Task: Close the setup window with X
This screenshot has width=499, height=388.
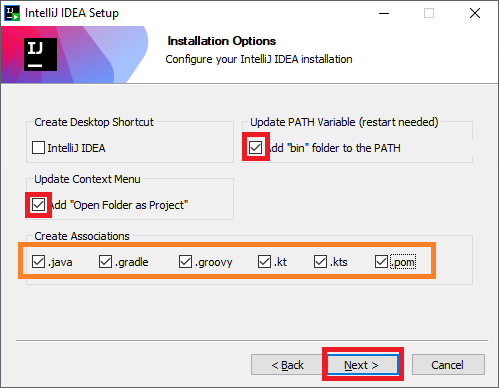Action: click(475, 13)
